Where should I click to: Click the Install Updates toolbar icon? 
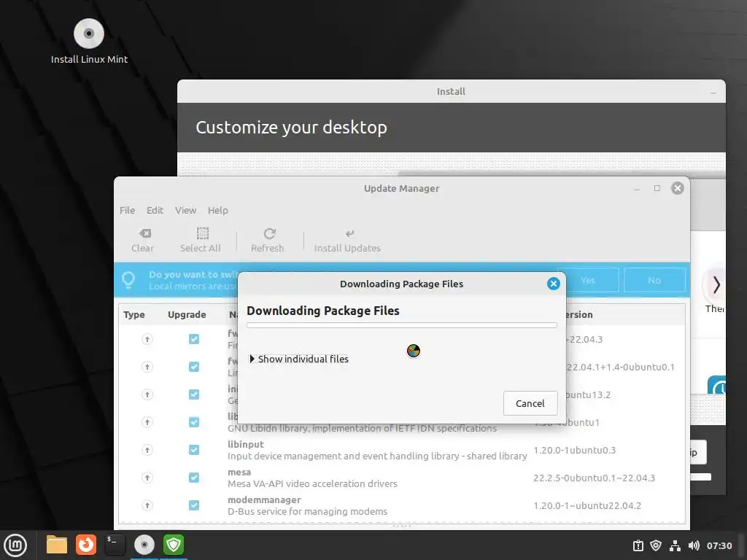click(349, 233)
